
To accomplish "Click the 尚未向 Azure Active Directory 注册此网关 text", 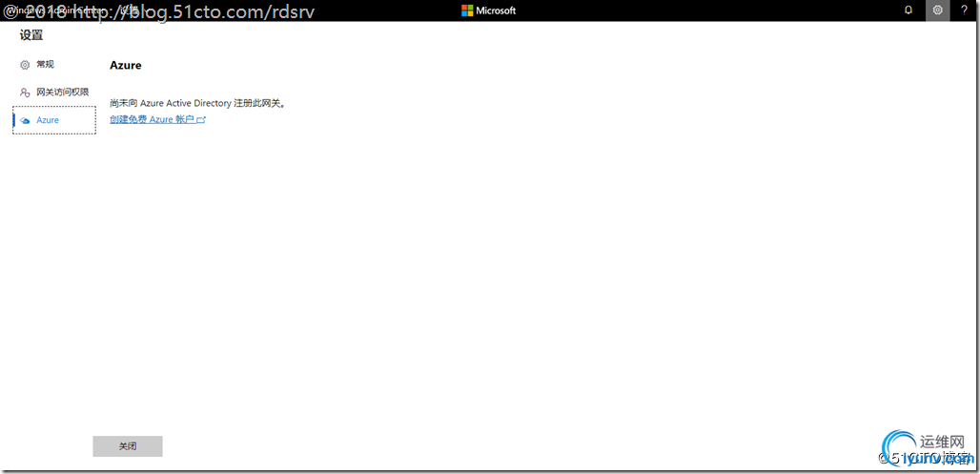I will tap(197, 103).
